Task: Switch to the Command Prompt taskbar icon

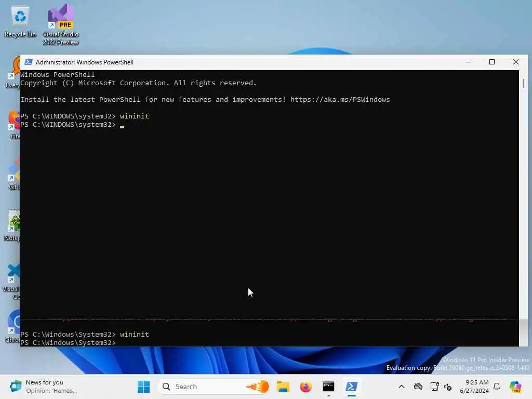Action: click(x=328, y=387)
